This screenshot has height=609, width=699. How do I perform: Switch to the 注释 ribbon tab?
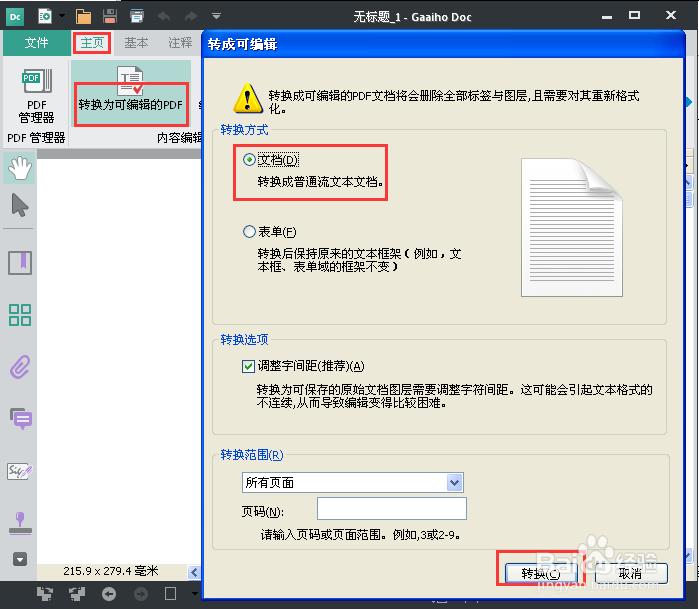tap(180, 43)
